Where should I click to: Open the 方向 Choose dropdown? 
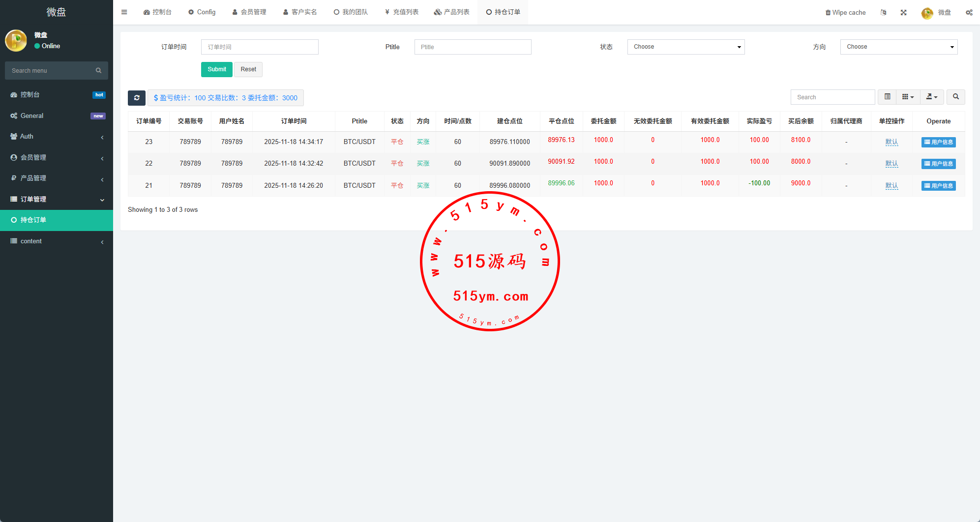898,47
